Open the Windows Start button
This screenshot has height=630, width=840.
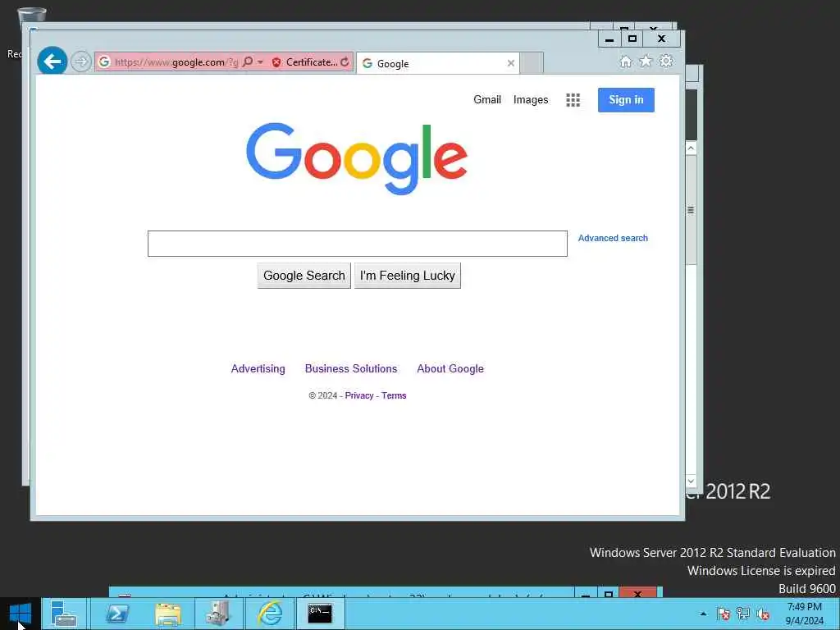[21, 614]
